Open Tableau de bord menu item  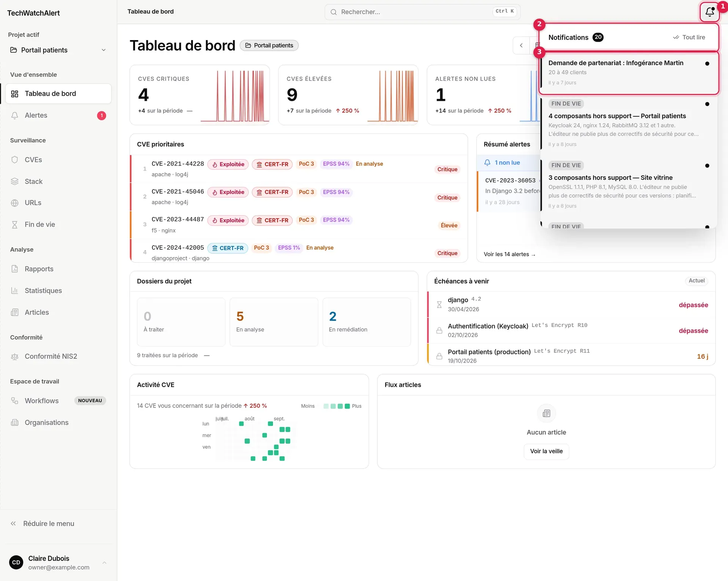[x=58, y=94]
